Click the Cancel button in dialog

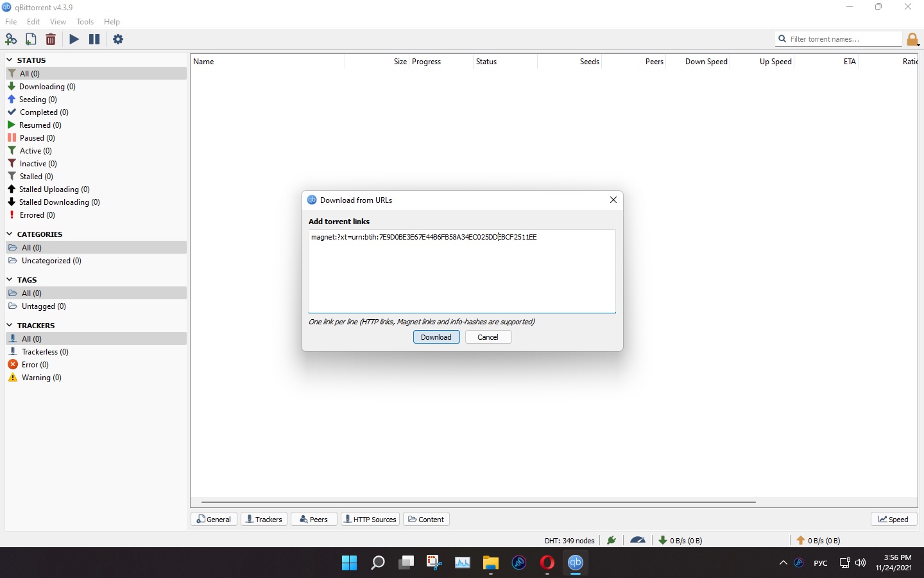[488, 337]
